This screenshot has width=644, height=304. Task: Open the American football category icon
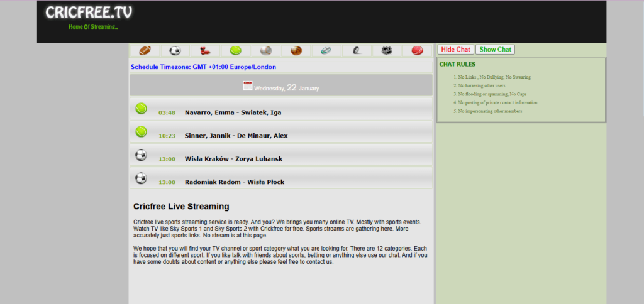pos(145,50)
